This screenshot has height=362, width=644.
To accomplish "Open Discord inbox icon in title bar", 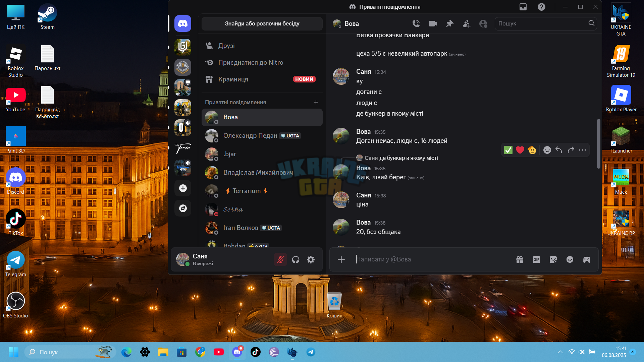I will click(523, 7).
